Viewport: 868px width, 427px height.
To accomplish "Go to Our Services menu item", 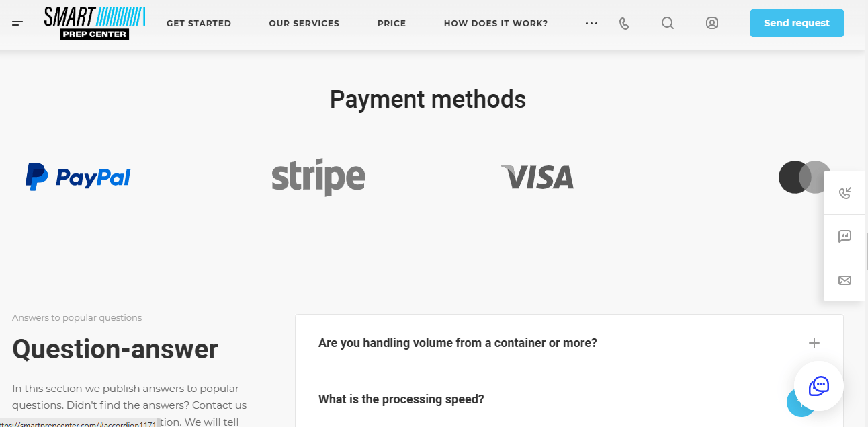I will 304,23.
